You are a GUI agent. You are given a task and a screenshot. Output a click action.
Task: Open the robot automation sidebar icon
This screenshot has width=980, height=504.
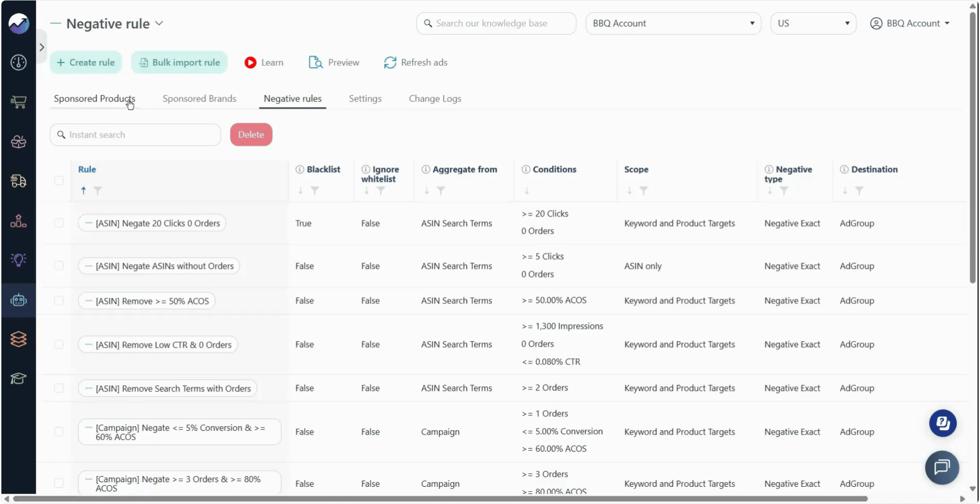click(x=19, y=300)
